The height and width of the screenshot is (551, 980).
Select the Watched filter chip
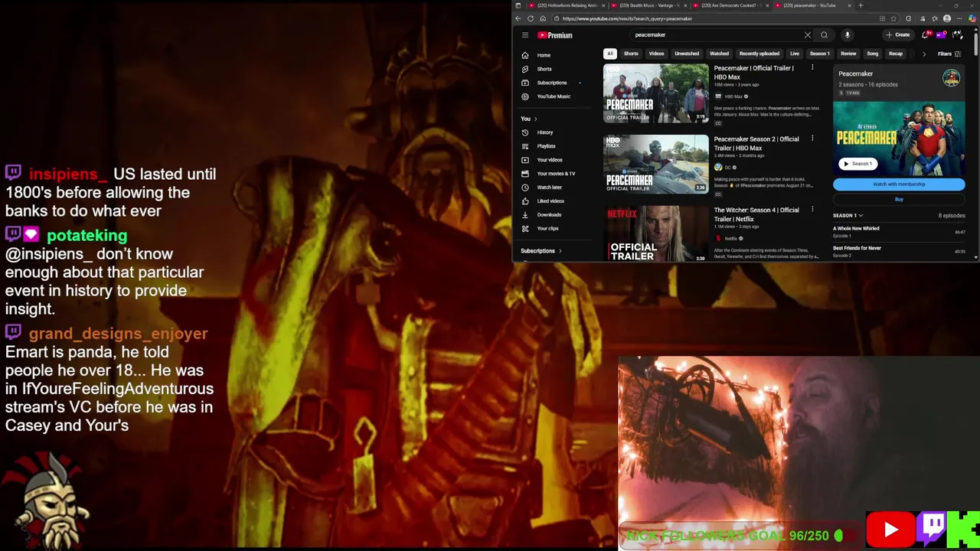[x=719, y=54]
